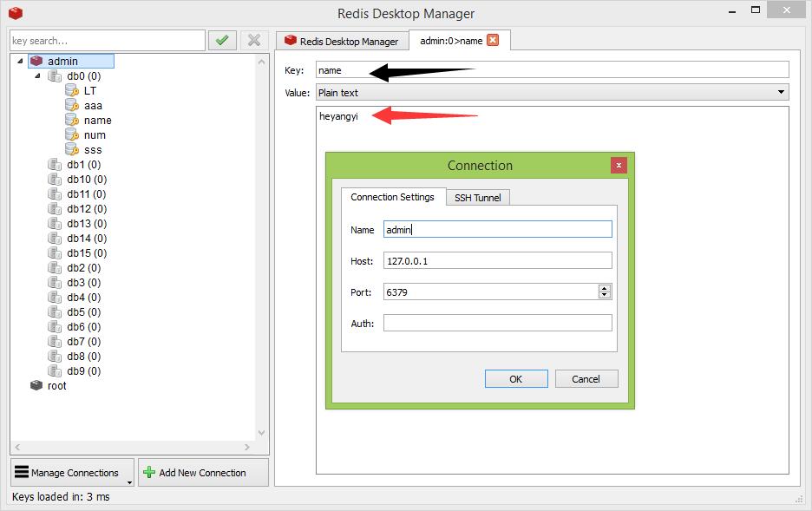
Task: Click the db11 database icon
Action: (x=55, y=194)
